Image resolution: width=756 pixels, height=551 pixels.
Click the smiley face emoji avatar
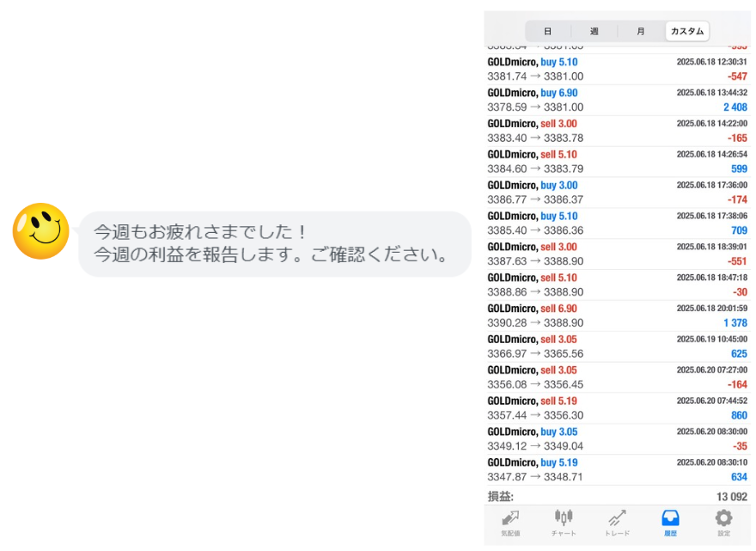(x=40, y=231)
